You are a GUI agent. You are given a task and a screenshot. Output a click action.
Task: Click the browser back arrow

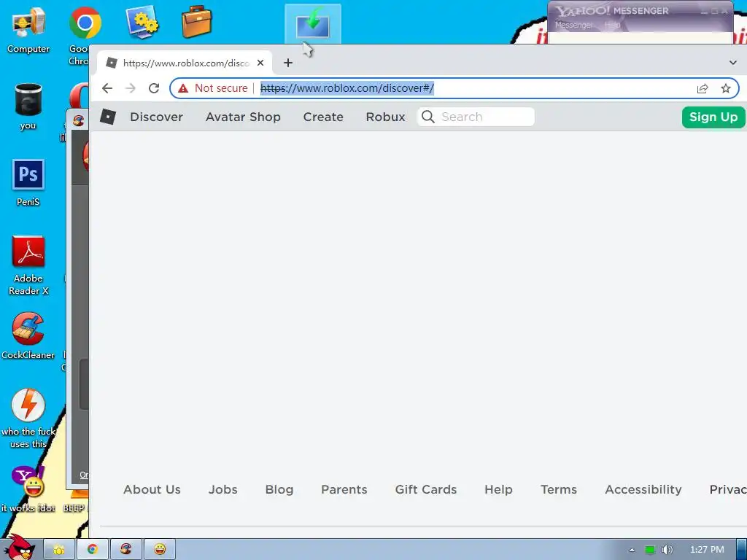[x=107, y=88]
